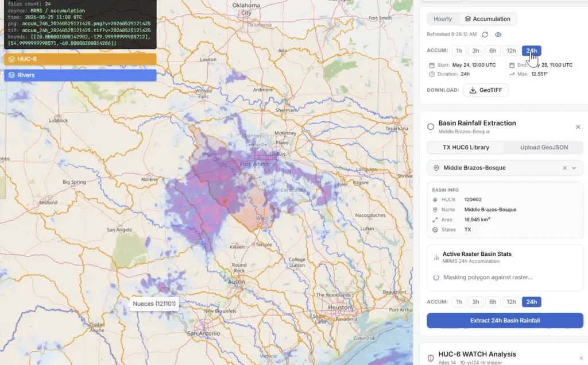The height and width of the screenshot is (365, 588).
Task: Click the refresh icon beside Refreshed time
Action: (x=485, y=34)
